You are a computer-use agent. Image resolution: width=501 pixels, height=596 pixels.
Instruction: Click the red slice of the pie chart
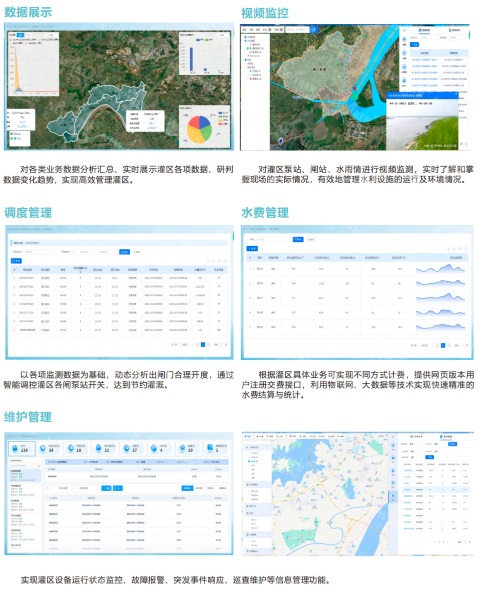coord(194,122)
